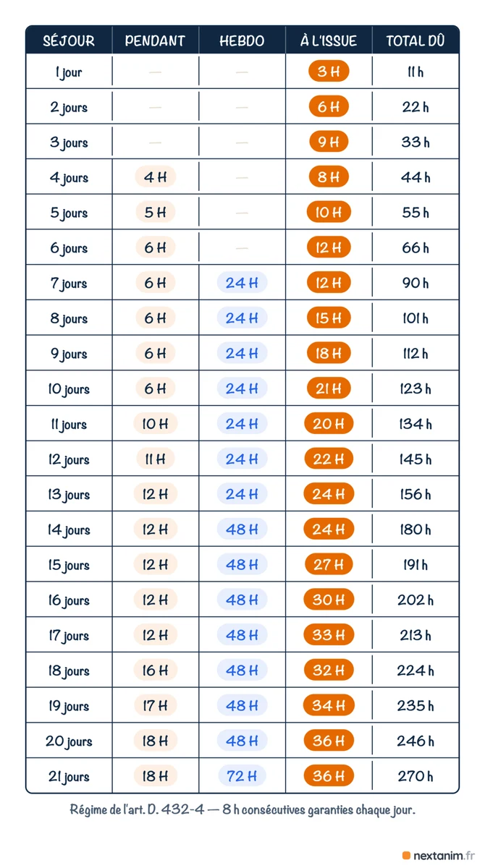The image size is (485, 868).
Task: Click the 17 H pendant badge
Action: click(155, 705)
